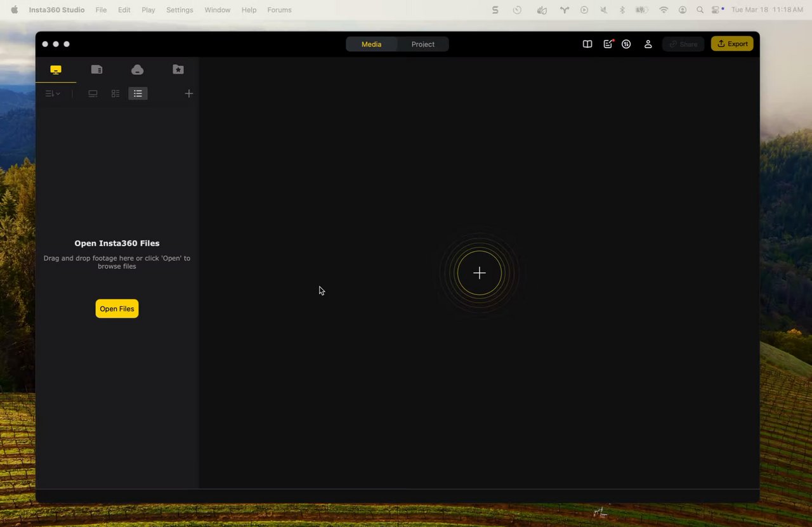This screenshot has height=527, width=812.
Task: Click the plus icon to add media
Action: click(188, 94)
